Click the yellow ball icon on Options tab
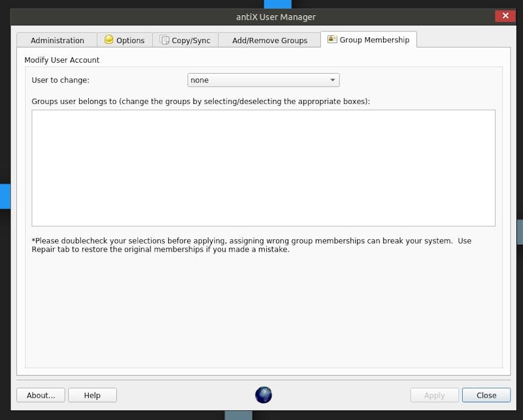Image resolution: width=523 pixels, height=420 pixels. pyautogui.click(x=108, y=39)
